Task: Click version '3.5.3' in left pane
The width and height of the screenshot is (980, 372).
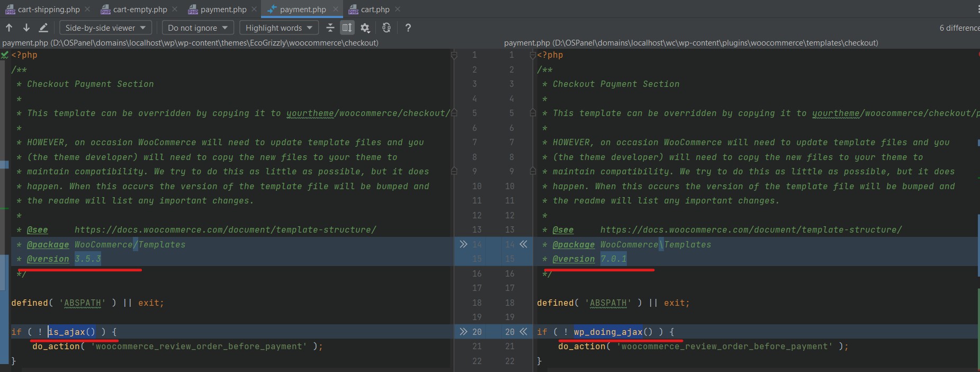Action: [88, 259]
